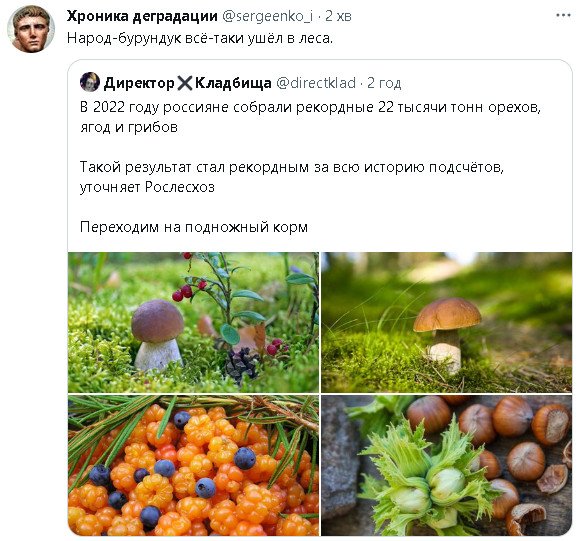The height and width of the screenshot is (541, 581).
Task: Select the Рослесхоз sentence in quoted tweet
Action: (292, 177)
